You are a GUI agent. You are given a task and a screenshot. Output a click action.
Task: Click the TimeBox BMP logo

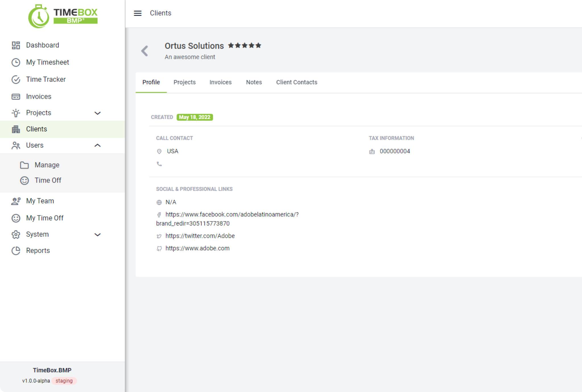click(63, 16)
